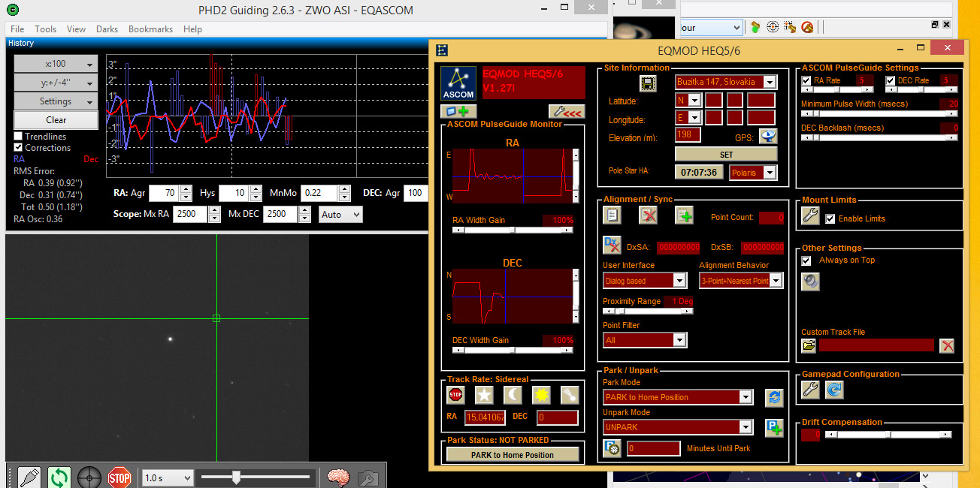980x488 pixels.
Task: Save site information with floppy disk icon
Action: click(648, 82)
